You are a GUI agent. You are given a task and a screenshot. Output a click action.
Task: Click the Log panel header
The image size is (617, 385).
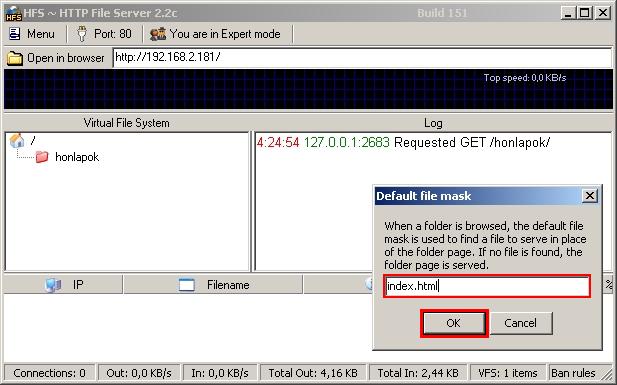click(433, 123)
